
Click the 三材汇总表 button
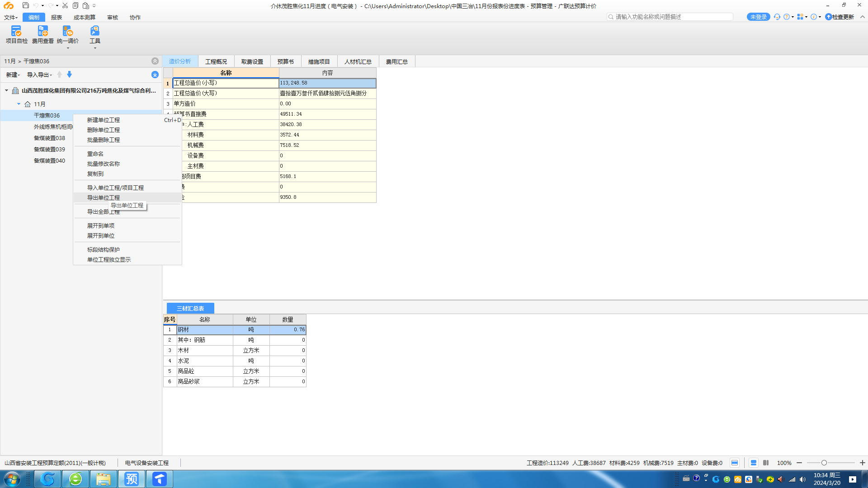(190, 308)
